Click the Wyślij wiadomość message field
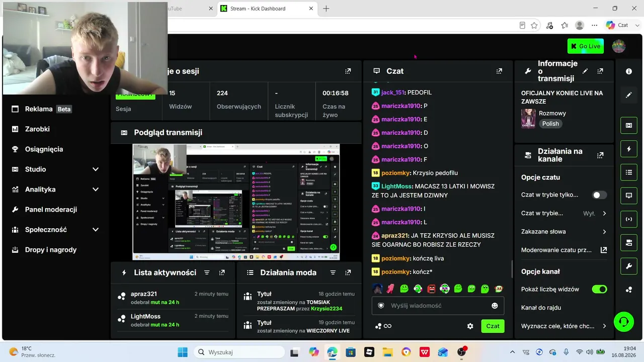 pos(438,306)
